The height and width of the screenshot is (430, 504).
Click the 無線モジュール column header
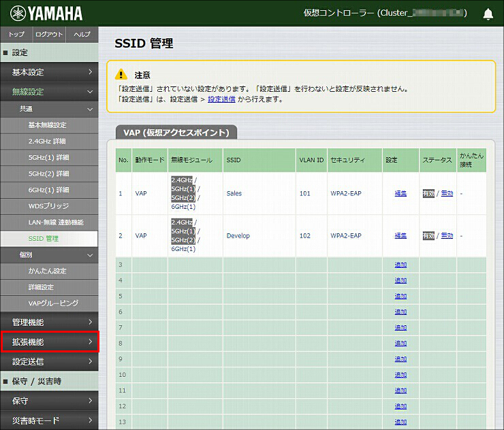(195, 160)
